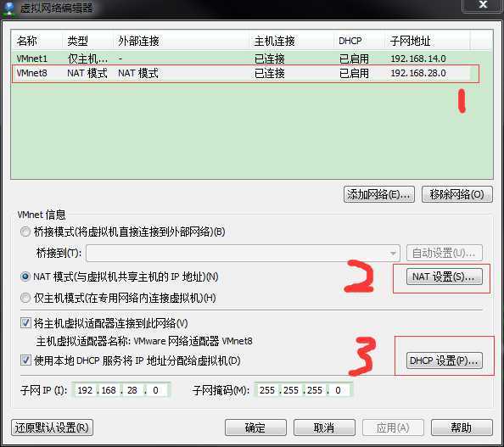This screenshot has width=504, height=447.
Task: Toggle 将主机虚拟适配器连接到此网络 checkbox
Action: (x=25, y=322)
